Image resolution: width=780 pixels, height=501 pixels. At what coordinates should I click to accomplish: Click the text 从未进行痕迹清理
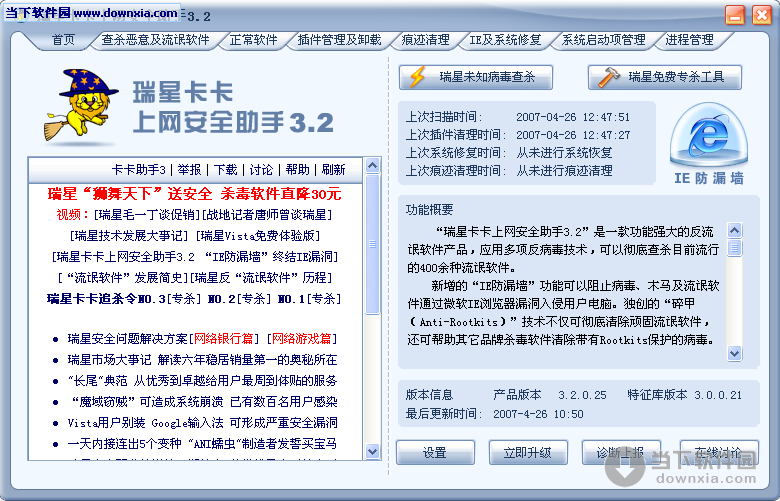(564, 171)
